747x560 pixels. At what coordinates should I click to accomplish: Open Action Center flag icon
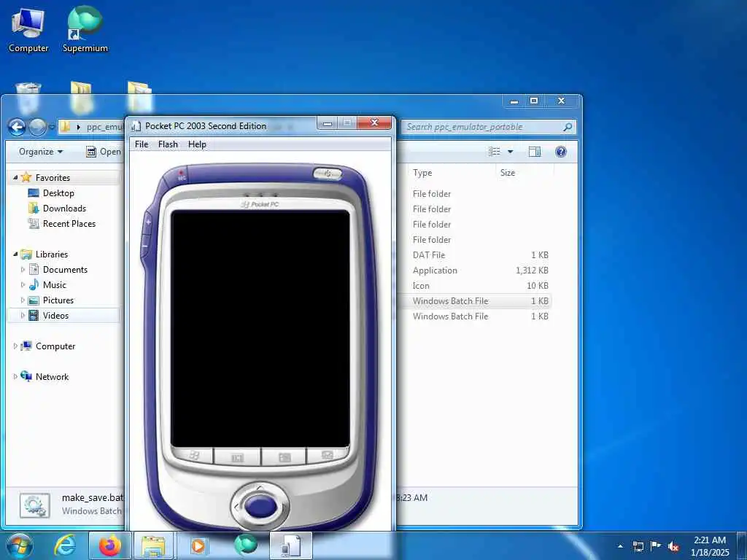(656, 545)
